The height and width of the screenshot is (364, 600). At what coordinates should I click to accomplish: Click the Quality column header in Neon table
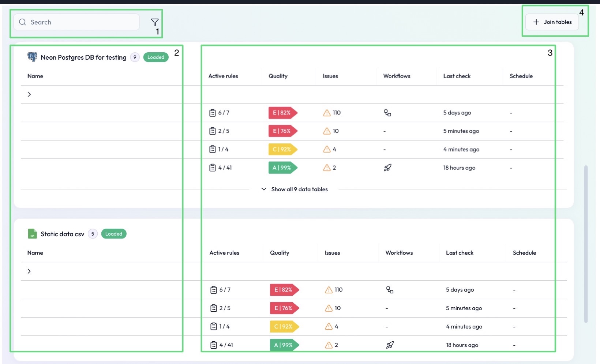click(278, 76)
